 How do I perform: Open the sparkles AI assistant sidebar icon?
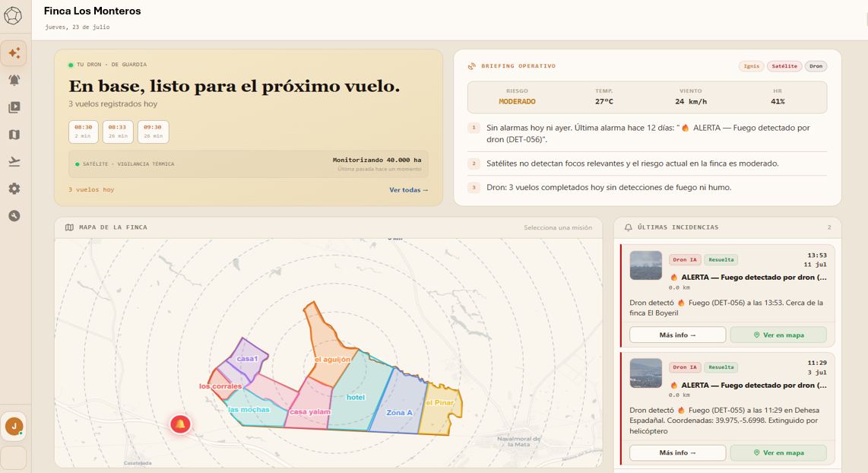click(x=14, y=53)
